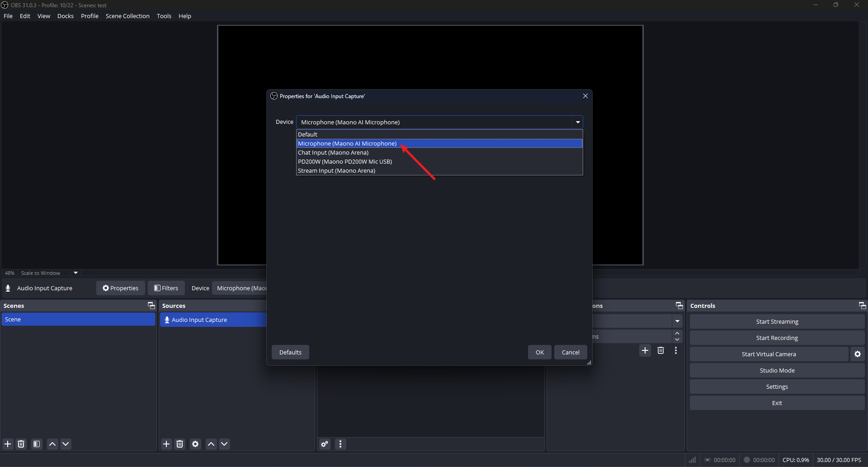Move source down with arrow icon

coord(224,444)
